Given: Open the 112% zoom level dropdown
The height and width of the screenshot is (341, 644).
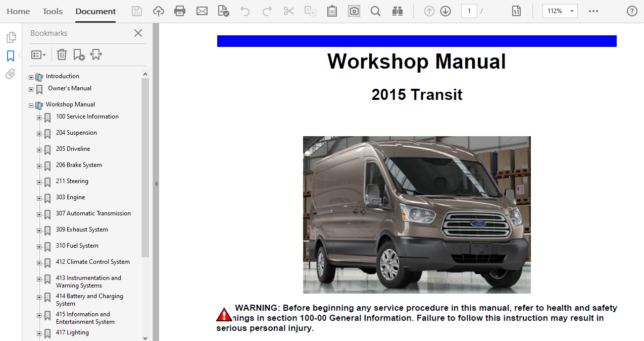Looking at the screenshot, I should coord(560,11).
